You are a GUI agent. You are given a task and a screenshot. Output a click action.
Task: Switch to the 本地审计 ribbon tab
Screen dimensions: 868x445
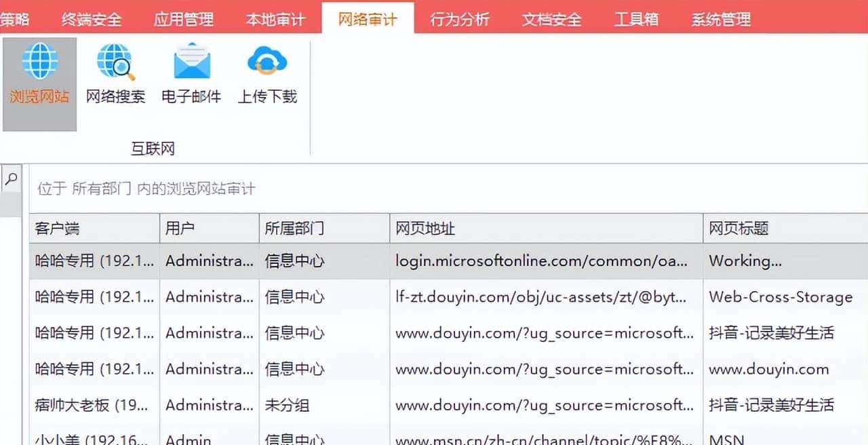275,19
